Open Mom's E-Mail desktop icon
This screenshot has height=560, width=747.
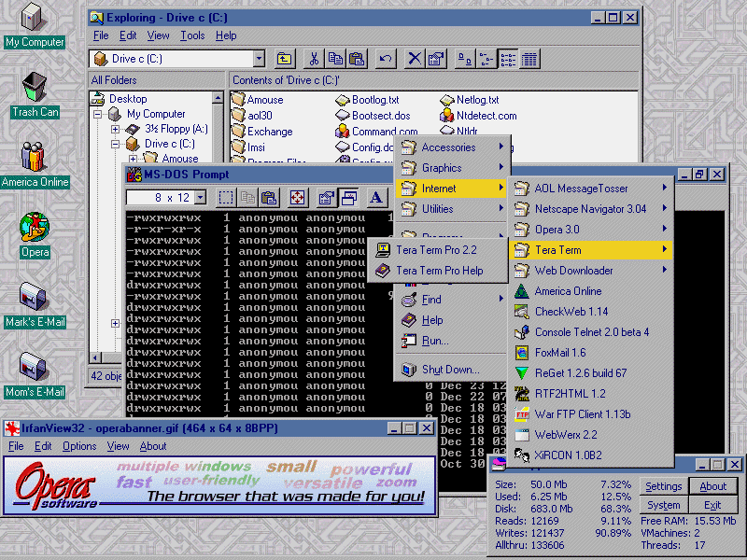coord(35,375)
